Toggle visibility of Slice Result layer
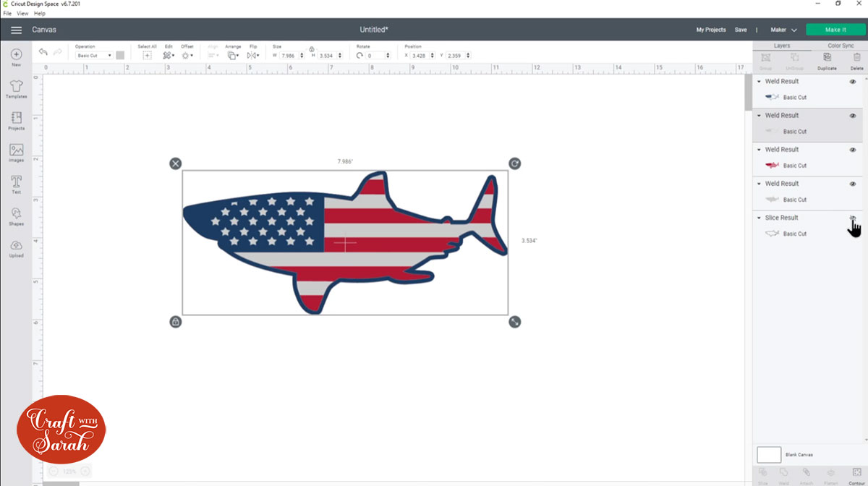 click(853, 218)
